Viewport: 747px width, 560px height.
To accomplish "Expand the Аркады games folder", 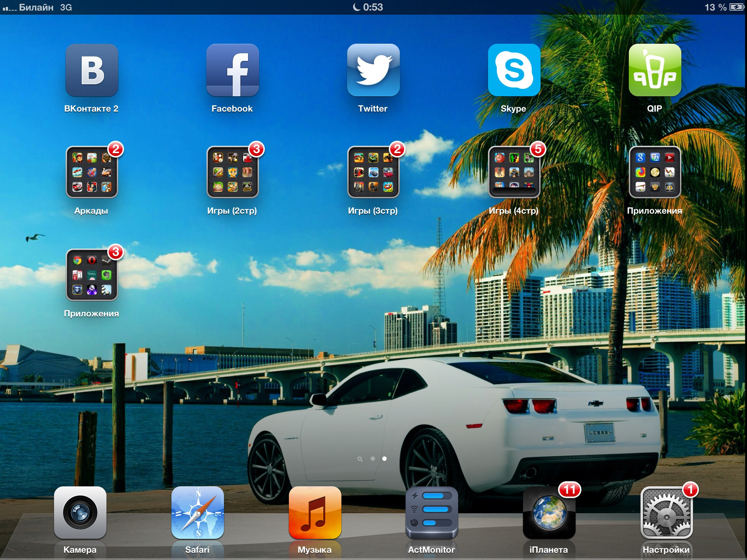I will 92,172.
